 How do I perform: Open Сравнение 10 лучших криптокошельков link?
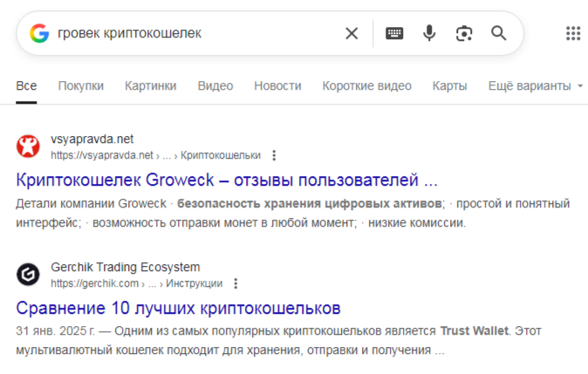click(x=178, y=308)
